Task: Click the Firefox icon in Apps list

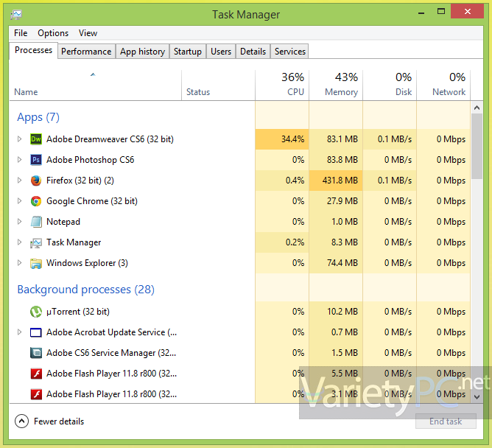Action: [x=36, y=181]
